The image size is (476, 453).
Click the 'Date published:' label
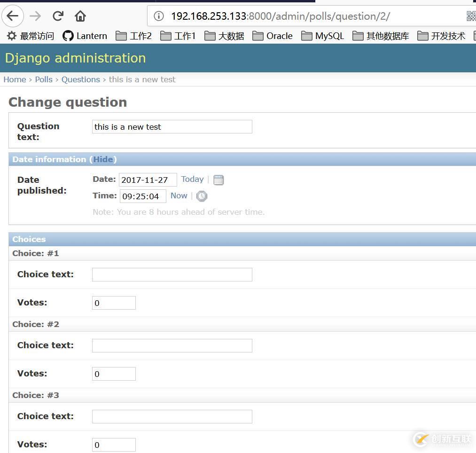pos(42,185)
